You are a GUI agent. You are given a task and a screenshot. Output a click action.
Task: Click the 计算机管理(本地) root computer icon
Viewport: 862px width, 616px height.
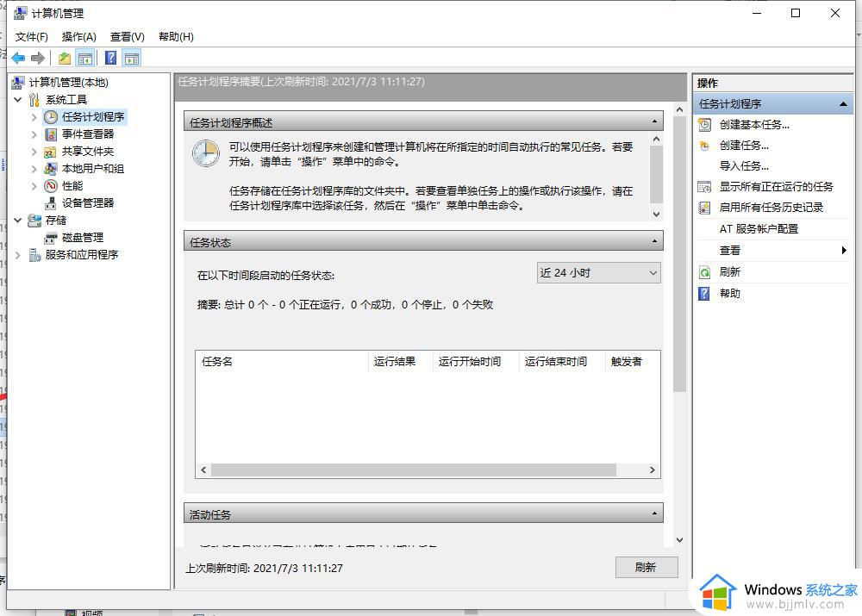(x=18, y=83)
